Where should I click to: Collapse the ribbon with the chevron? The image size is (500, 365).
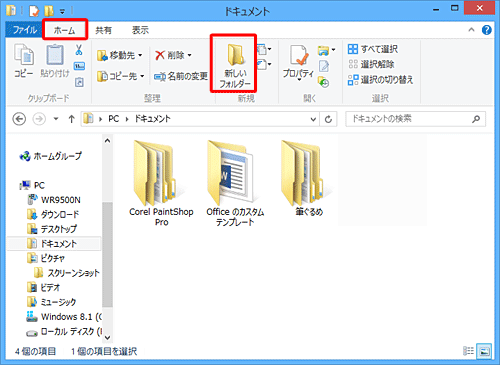pos(471,30)
